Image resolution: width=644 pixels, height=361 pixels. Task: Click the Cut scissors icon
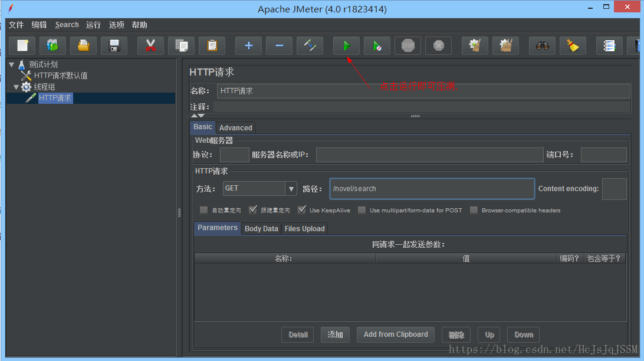(x=150, y=45)
